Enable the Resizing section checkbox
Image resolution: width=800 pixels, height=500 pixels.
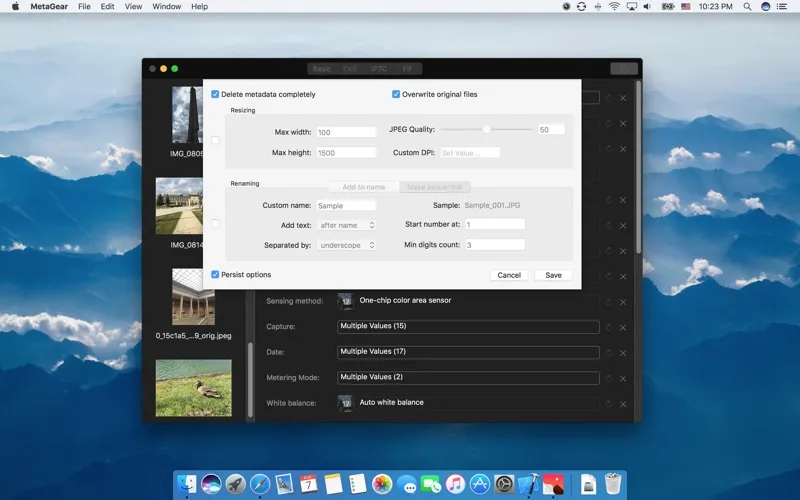pyautogui.click(x=215, y=140)
